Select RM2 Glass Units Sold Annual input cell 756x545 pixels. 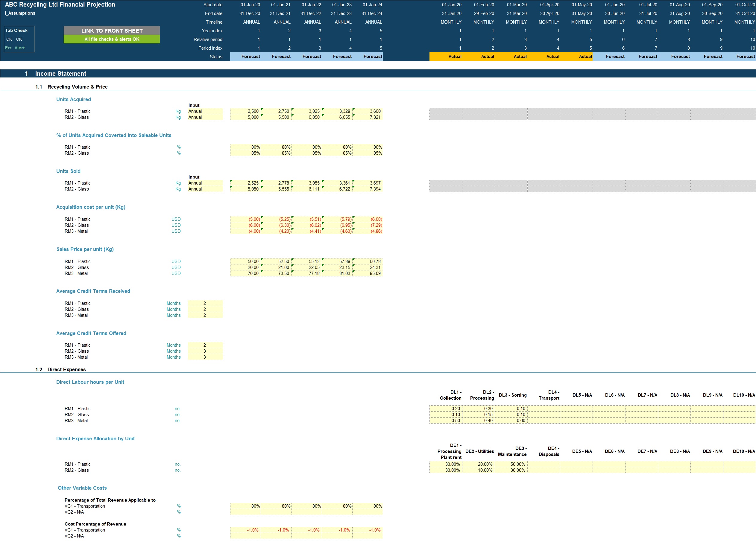pyautogui.click(x=205, y=189)
